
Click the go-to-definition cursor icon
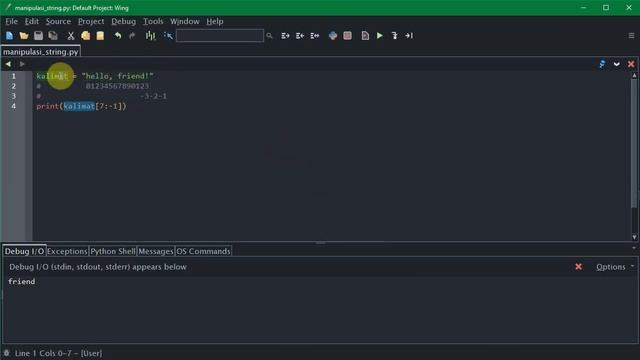(168, 36)
